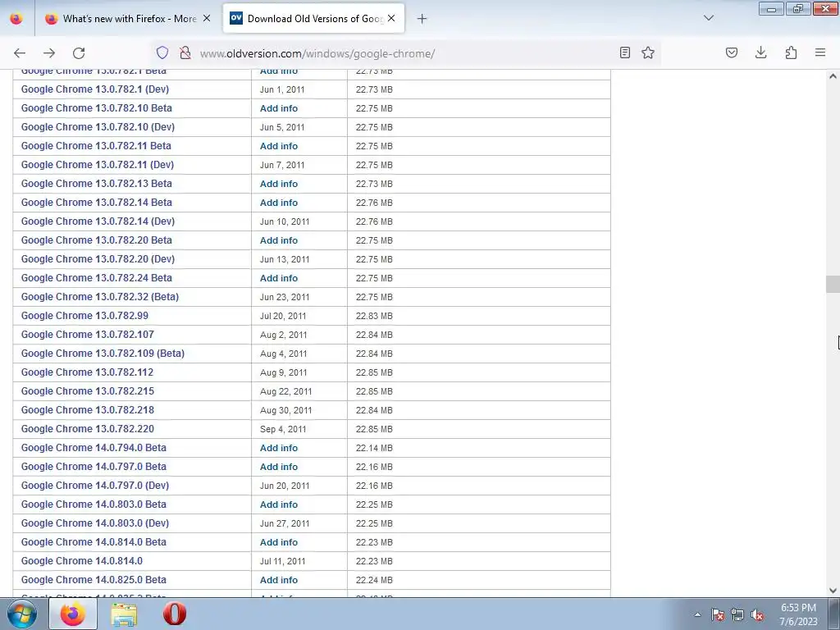Launch Opera from the taskbar
This screenshot has height=630, width=840.
[x=175, y=614]
